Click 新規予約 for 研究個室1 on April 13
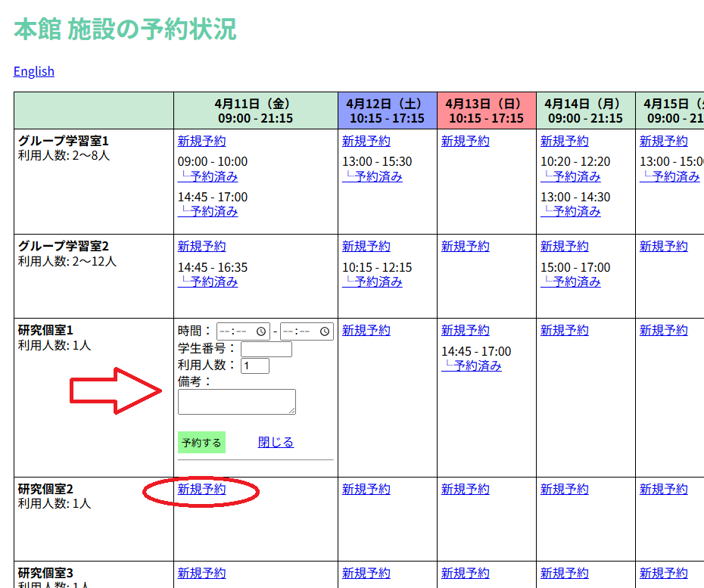704x588 pixels. [x=465, y=330]
